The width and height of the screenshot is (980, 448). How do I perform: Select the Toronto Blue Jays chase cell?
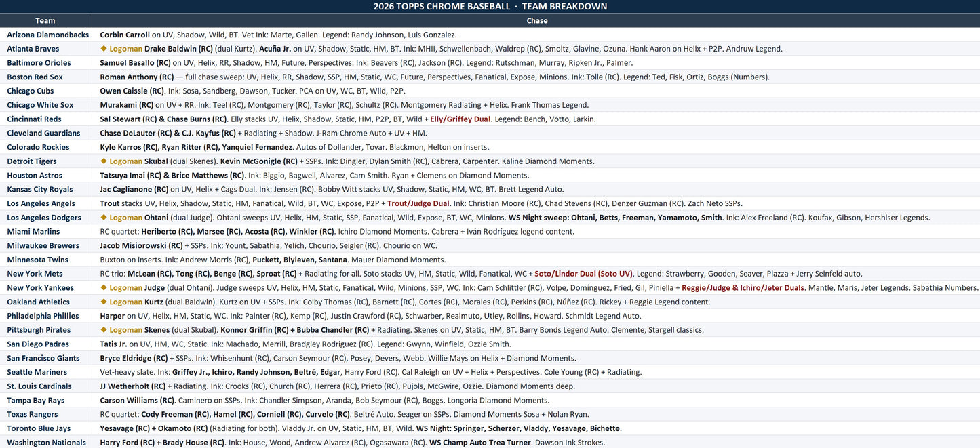click(536, 428)
